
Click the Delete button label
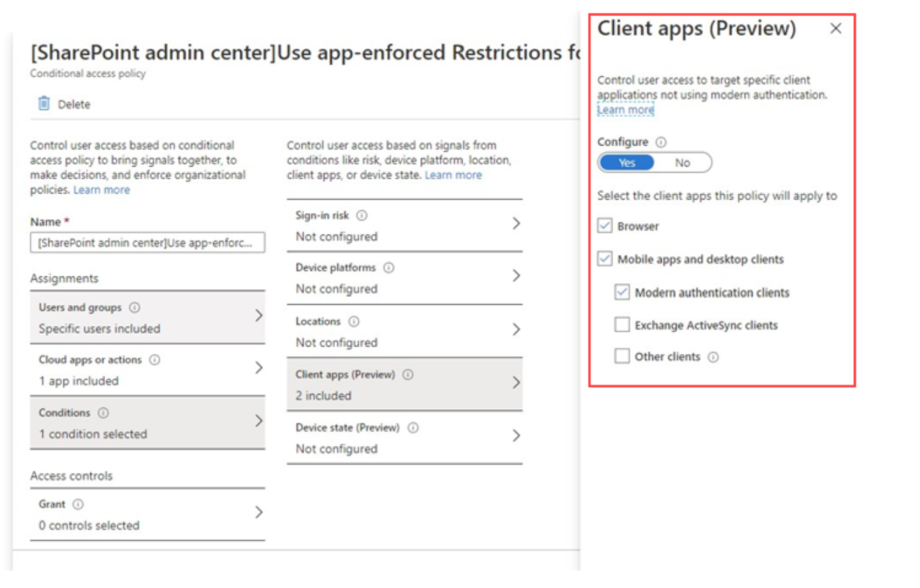[x=74, y=105]
